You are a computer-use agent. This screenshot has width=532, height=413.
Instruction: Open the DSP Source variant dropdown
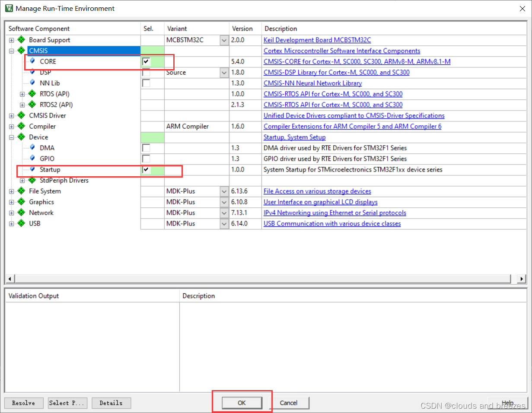(x=224, y=72)
